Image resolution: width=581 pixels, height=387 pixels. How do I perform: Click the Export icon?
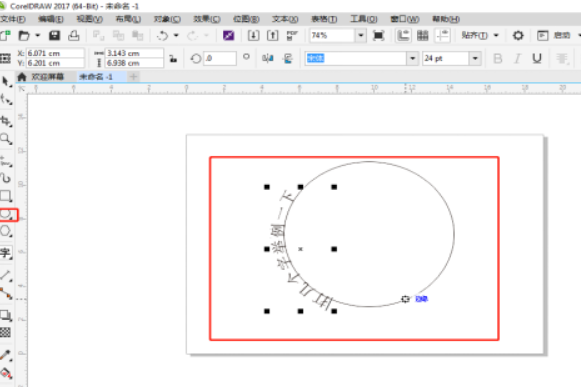[x=273, y=36]
